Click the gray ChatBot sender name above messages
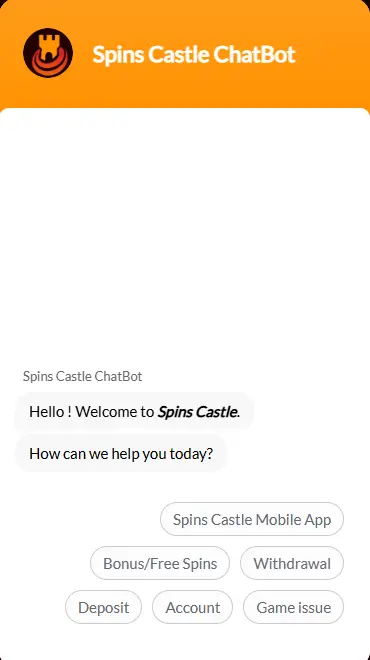Image resolution: width=370 pixels, height=660 pixels. (x=83, y=376)
